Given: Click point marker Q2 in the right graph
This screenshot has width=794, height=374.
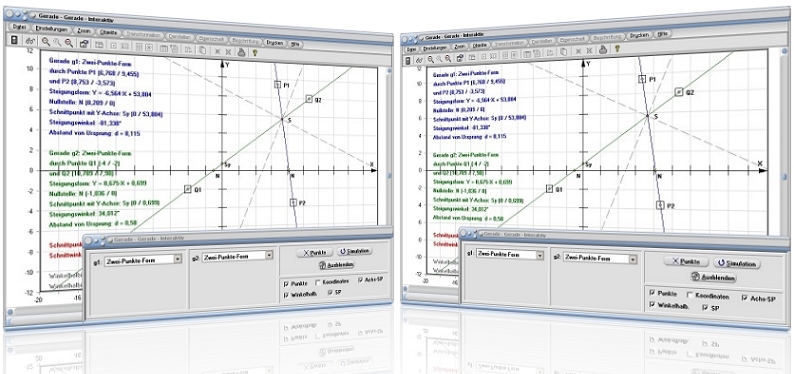Looking at the screenshot, I should click(679, 92).
